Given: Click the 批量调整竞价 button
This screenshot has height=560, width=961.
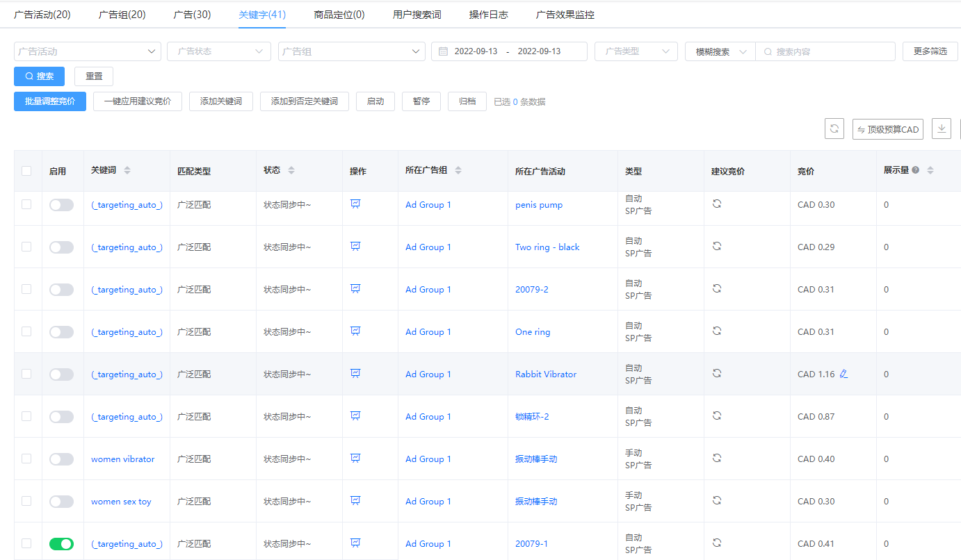Looking at the screenshot, I should [x=50, y=101].
